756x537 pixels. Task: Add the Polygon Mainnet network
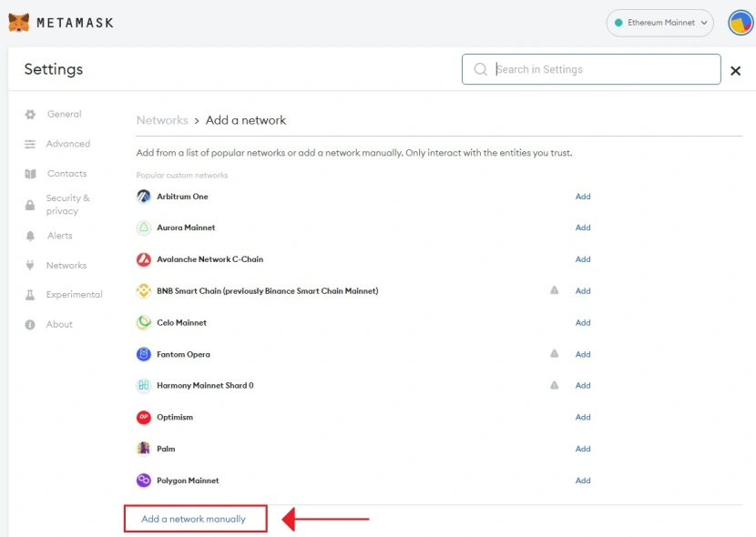click(583, 481)
